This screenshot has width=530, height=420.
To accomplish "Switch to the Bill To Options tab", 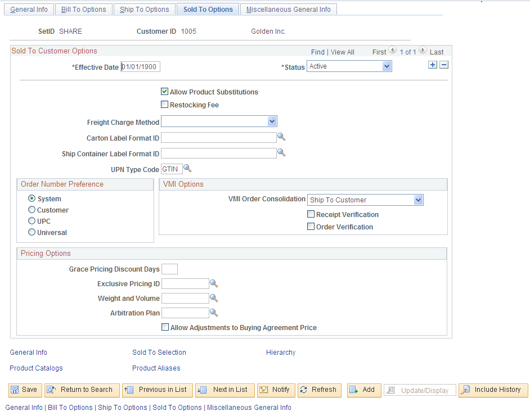I will pos(83,10).
